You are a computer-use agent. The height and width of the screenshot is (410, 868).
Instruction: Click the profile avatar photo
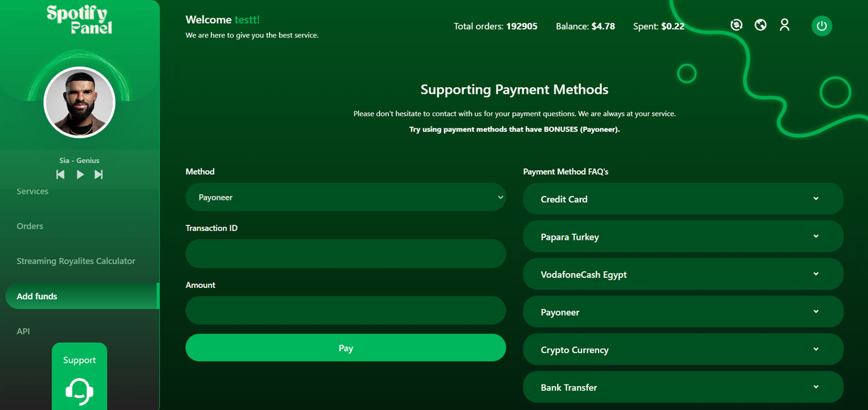click(79, 103)
